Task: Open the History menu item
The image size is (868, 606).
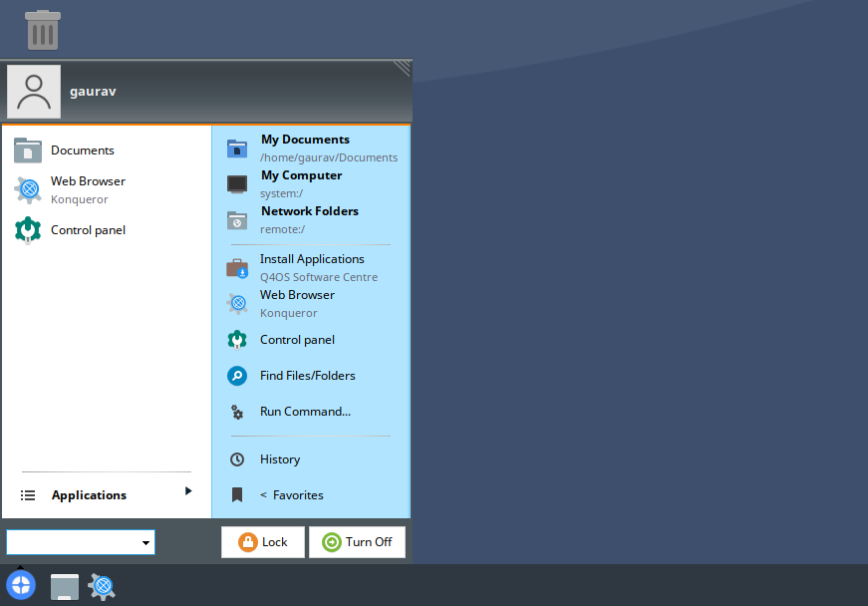Action: 311,459
